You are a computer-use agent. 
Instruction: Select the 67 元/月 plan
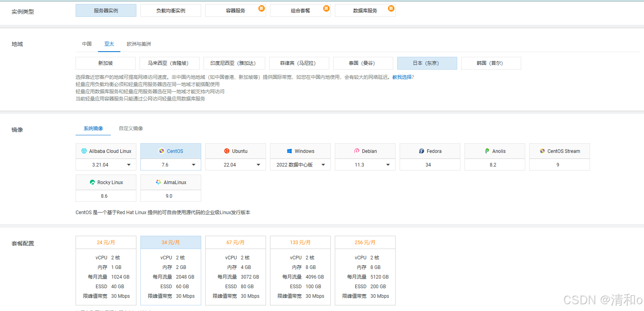tap(236, 271)
